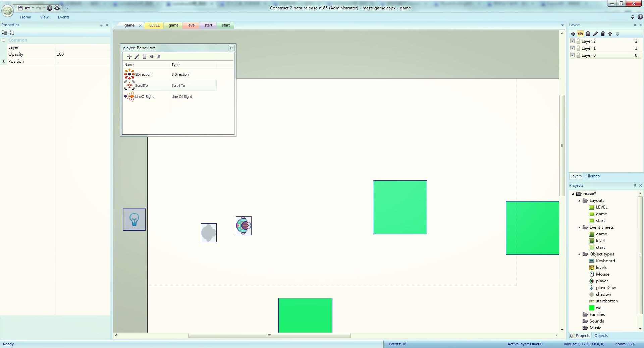Toggle the lock on Layer 2
The image size is (644, 348).
click(579, 41)
